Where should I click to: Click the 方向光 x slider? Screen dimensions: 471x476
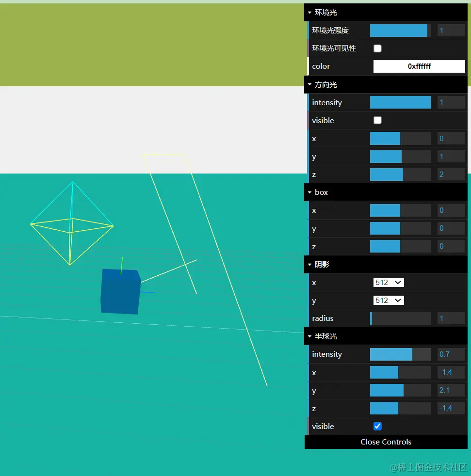pyautogui.click(x=400, y=139)
